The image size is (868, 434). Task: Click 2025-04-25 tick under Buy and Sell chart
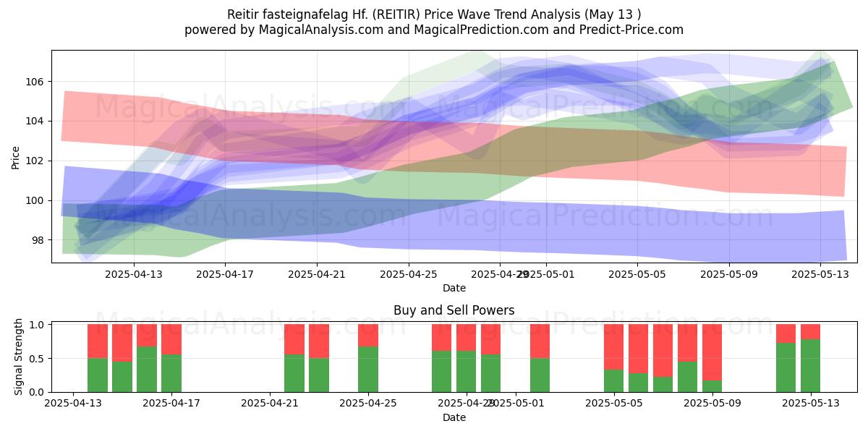[x=368, y=404]
